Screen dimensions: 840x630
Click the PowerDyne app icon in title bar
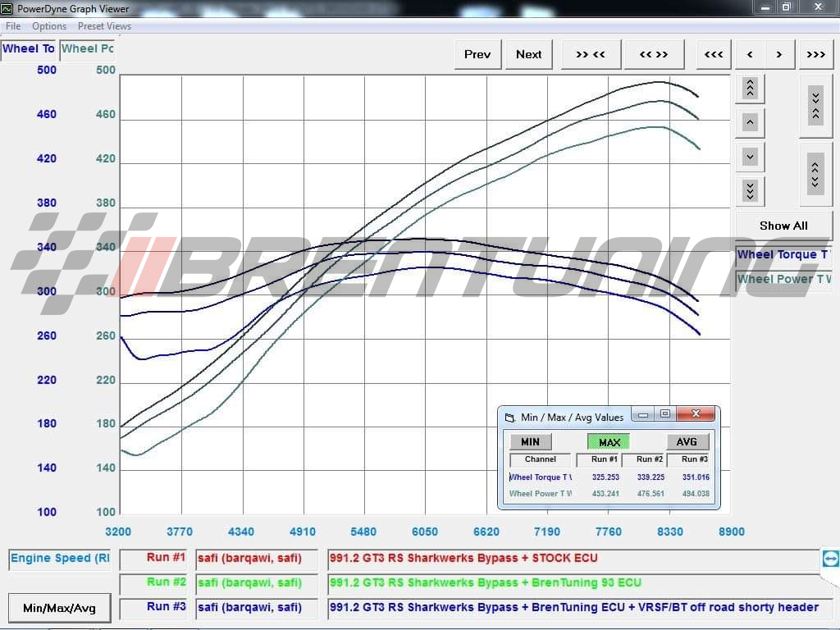[7, 8]
